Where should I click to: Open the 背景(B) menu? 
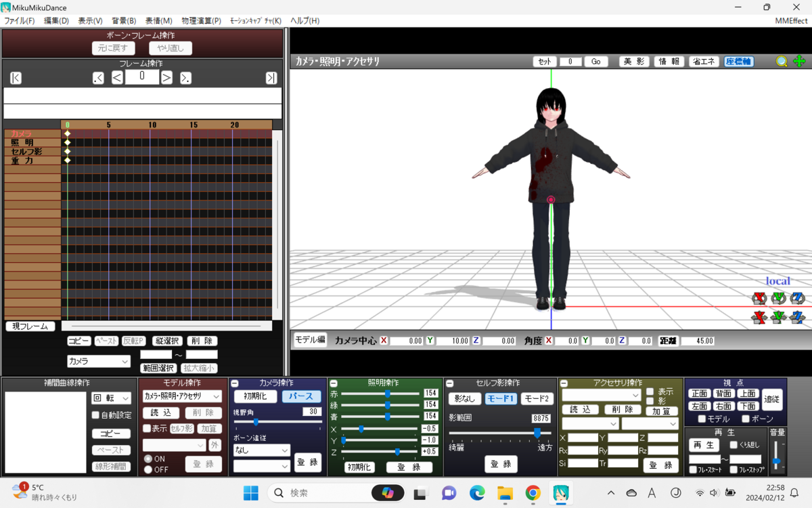pos(124,21)
